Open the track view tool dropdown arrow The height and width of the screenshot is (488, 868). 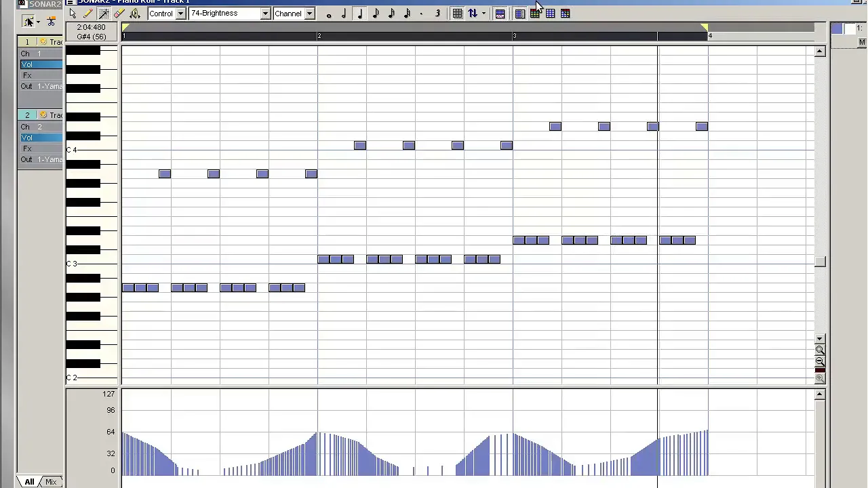[x=38, y=22]
